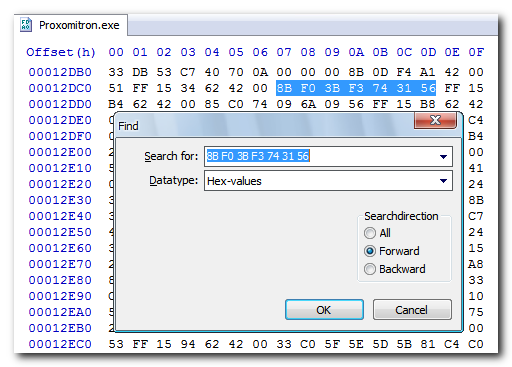This screenshot has height=367, width=512.
Task: Click the offset 00012E80 row label
Action: click(60, 280)
